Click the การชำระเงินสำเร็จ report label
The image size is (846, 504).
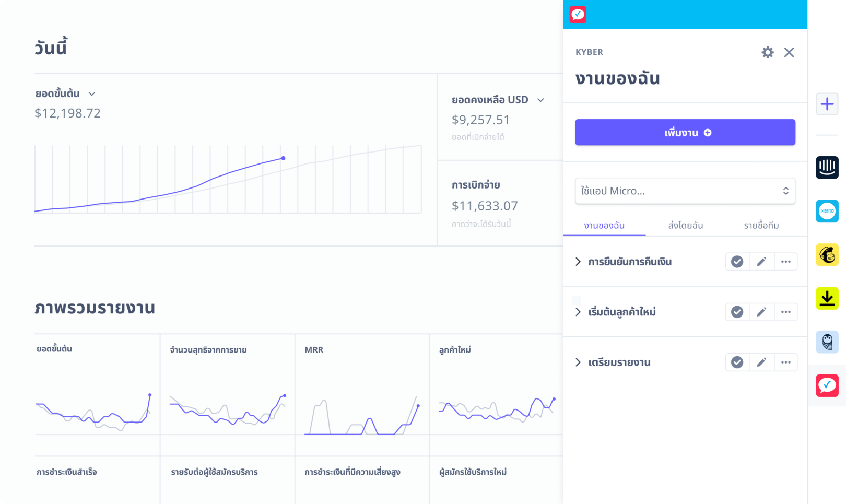click(x=67, y=472)
